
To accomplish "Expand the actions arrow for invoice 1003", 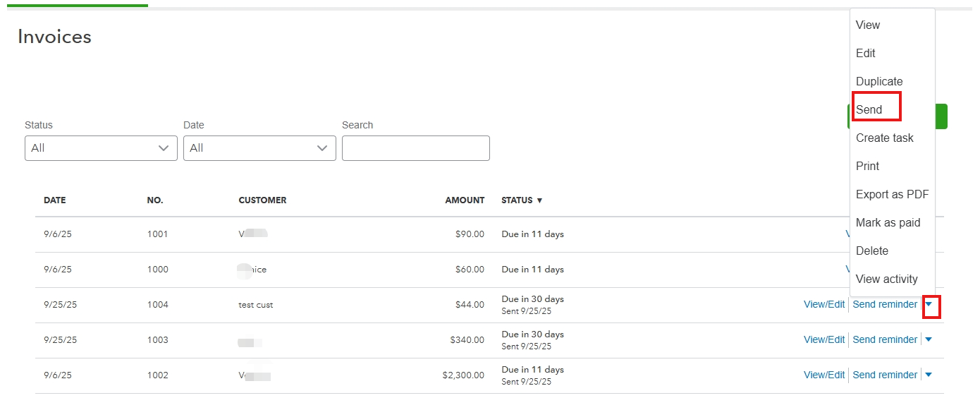I will tap(929, 340).
